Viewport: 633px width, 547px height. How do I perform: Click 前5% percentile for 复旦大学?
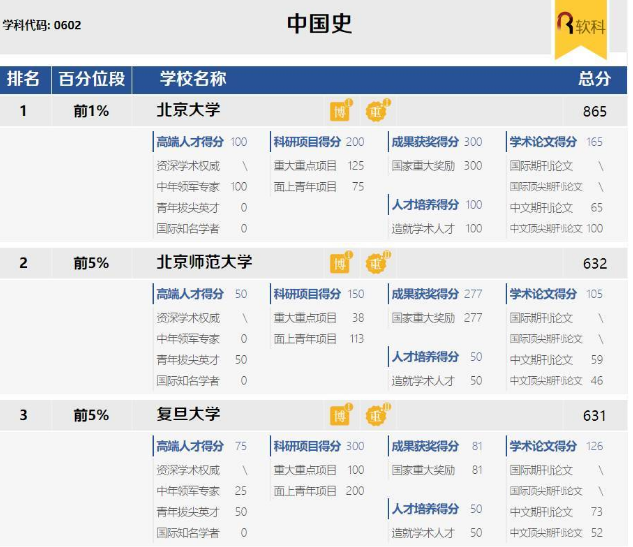click(91, 415)
